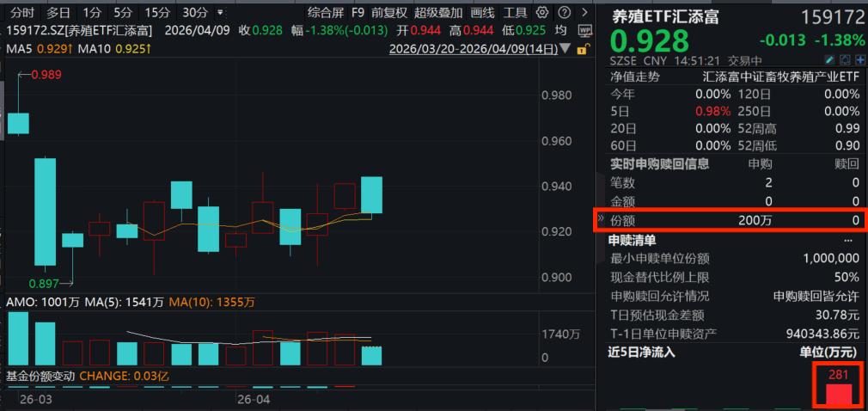The width and height of the screenshot is (868, 411).
Task: Open the 工具 tools menu
Action: (x=515, y=13)
